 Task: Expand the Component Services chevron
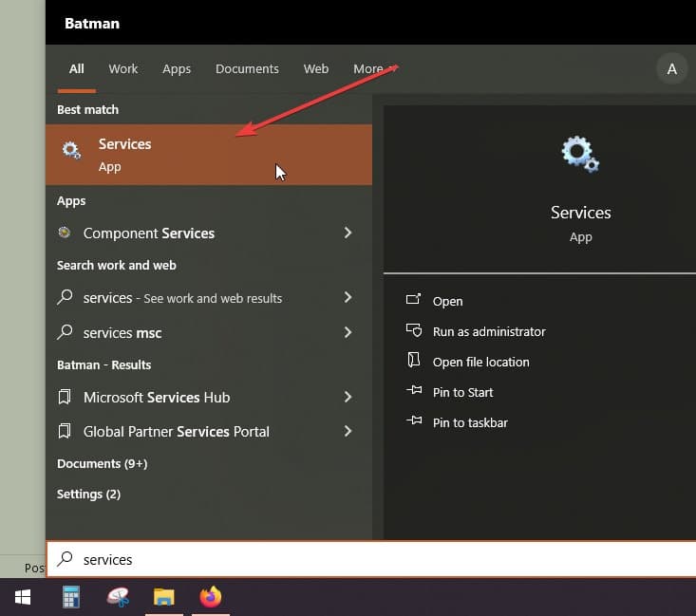point(348,233)
